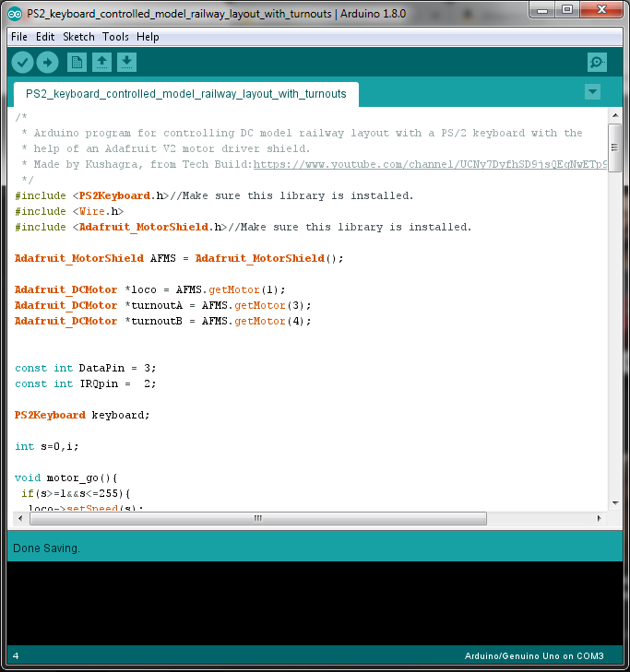Click 'const int IRQpin = 2;' line
Image resolution: width=630 pixels, height=672 pixels.
[x=86, y=384]
